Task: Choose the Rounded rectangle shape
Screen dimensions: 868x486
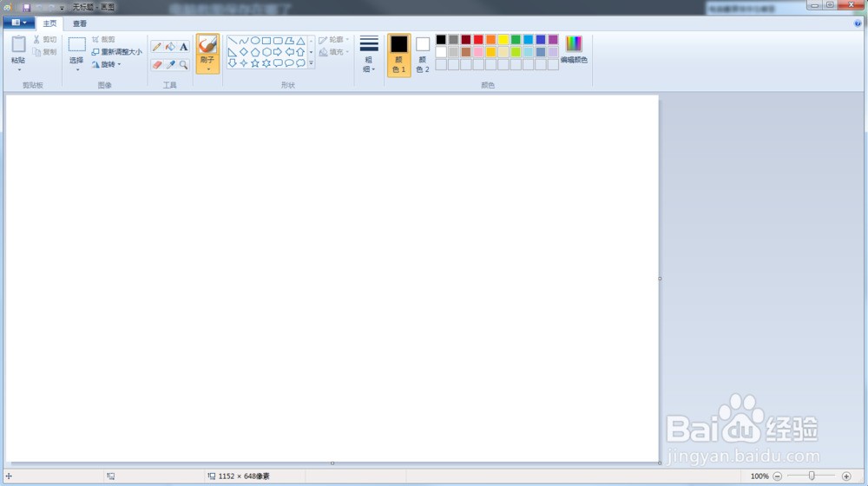Action: click(x=278, y=41)
